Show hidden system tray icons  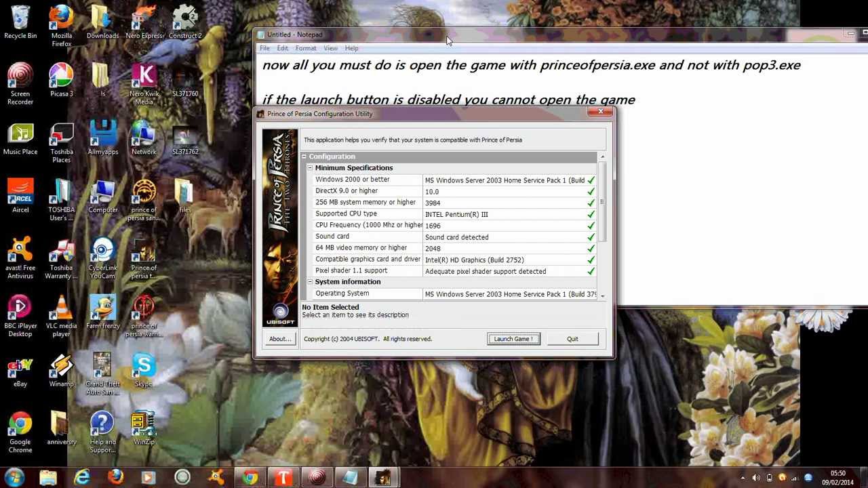click(743, 478)
